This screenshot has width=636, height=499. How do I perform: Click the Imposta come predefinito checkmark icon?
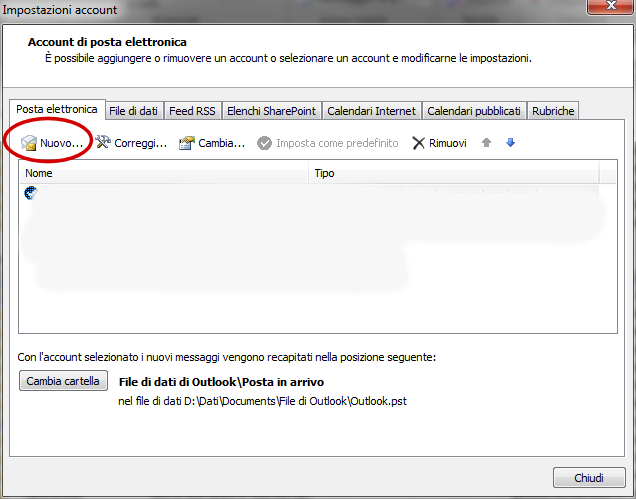[264, 143]
